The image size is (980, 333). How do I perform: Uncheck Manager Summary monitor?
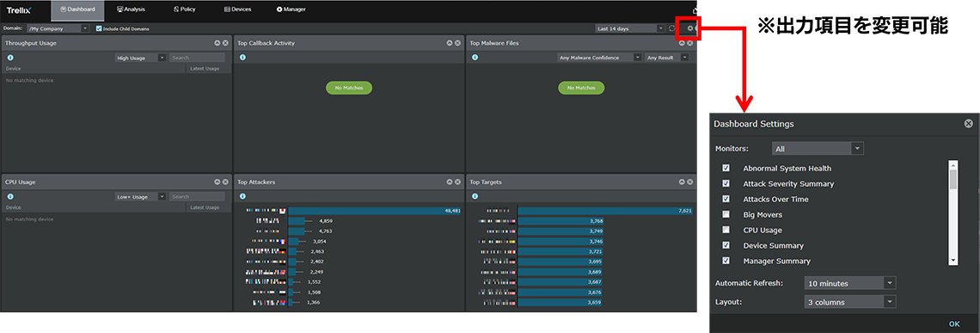point(726,261)
